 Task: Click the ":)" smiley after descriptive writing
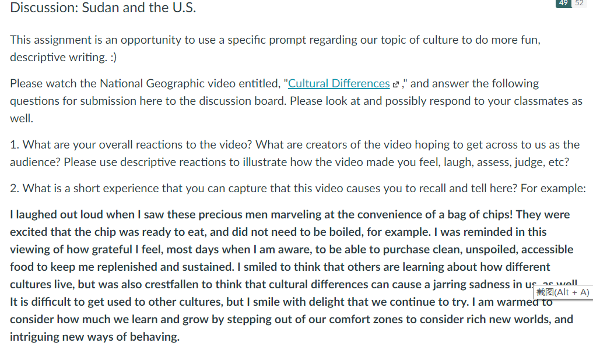(x=114, y=58)
